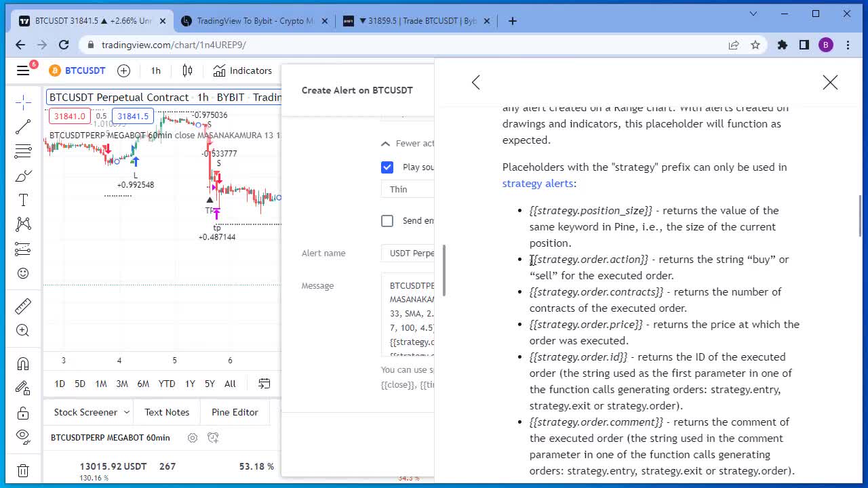Open the prediction and measurement tools
Image resolution: width=868 pixels, height=488 pixels.
coord(23,249)
